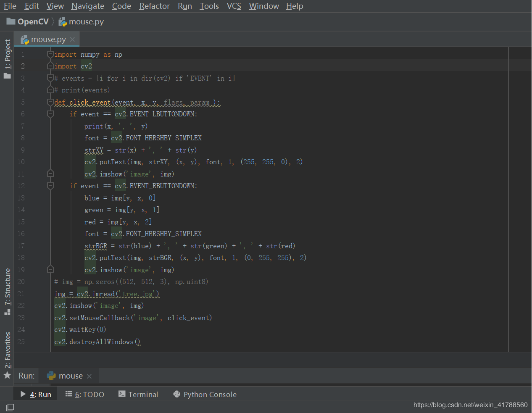Close the mouse run tab
The image size is (532, 413).
click(89, 376)
